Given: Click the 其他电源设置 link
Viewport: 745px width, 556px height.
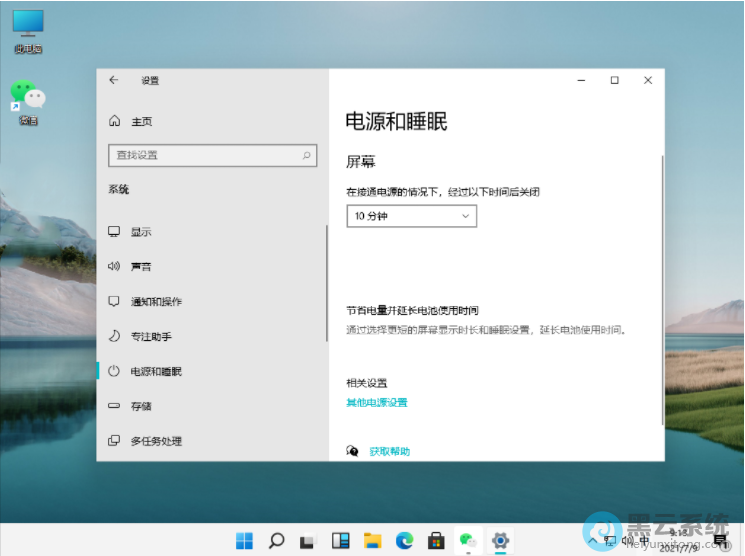Looking at the screenshot, I should [x=377, y=403].
